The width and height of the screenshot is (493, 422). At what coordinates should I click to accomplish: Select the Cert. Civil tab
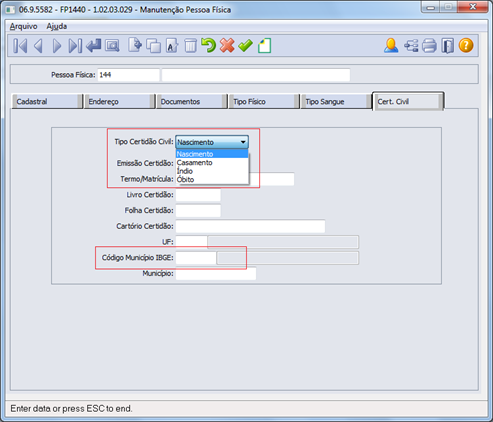click(408, 101)
